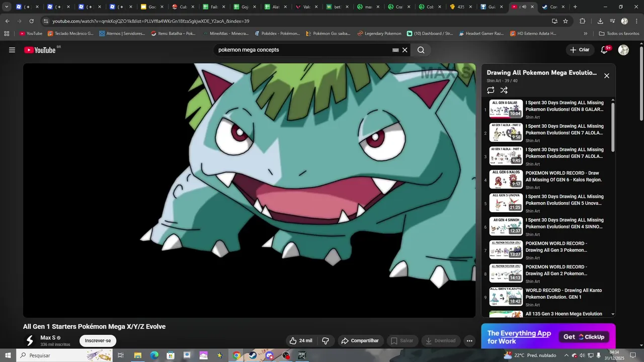
Task: Open Task View on the taskbar
Action: [121, 355]
